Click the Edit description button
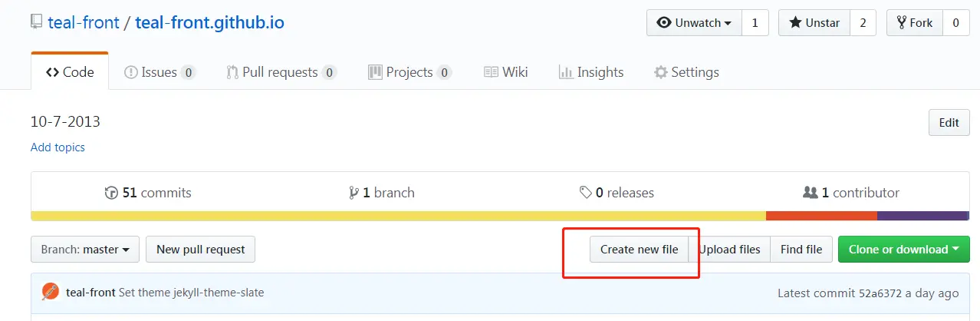This screenshot has height=321, width=980. point(949,123)
